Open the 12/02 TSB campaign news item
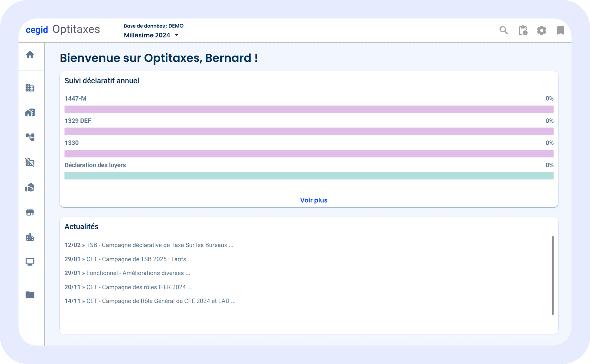Viewport: 590px width, 364px height. coord(149,245)
